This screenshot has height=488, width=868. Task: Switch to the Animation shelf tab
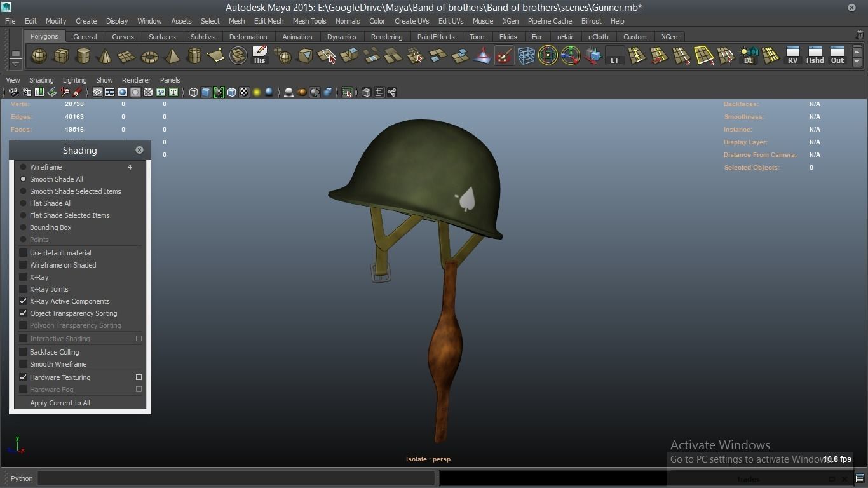(297, 37)
